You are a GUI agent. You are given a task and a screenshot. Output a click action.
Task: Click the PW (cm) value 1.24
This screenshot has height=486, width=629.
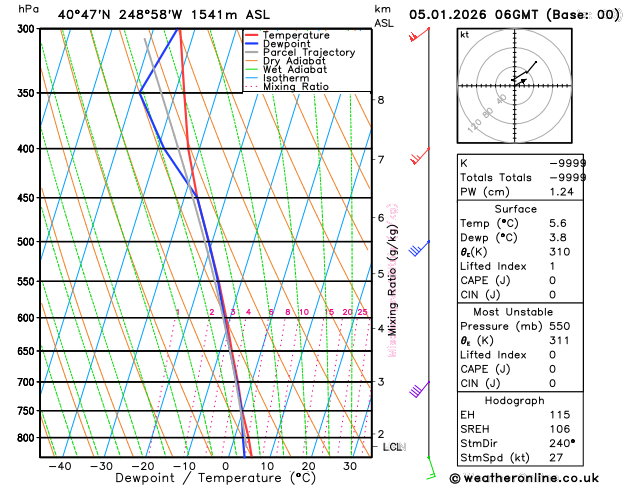click(561, 192)
